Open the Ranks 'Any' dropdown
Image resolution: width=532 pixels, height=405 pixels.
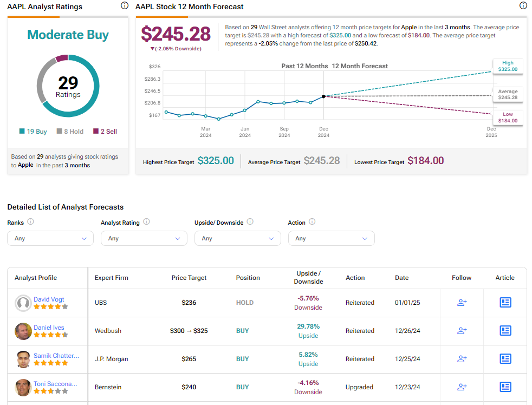tap(50, 238)
